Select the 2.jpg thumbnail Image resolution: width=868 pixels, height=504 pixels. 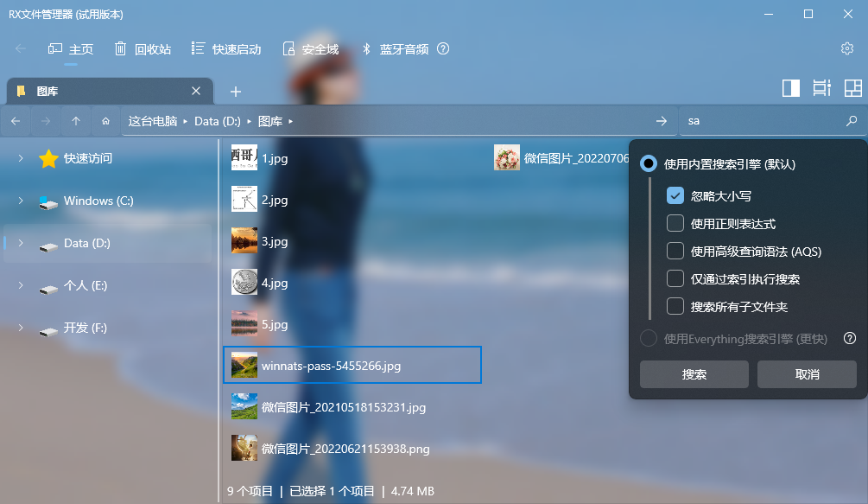244,200
